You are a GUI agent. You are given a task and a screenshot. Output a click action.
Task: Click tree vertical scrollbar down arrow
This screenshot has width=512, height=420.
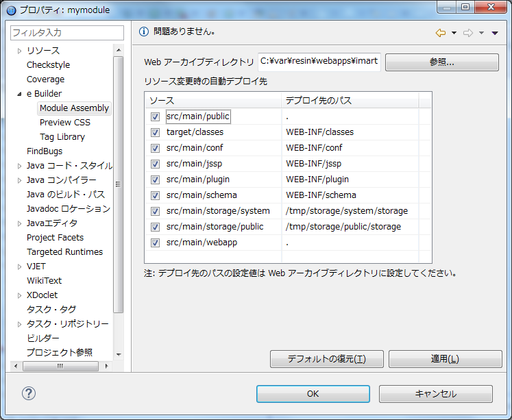[119, 354]
